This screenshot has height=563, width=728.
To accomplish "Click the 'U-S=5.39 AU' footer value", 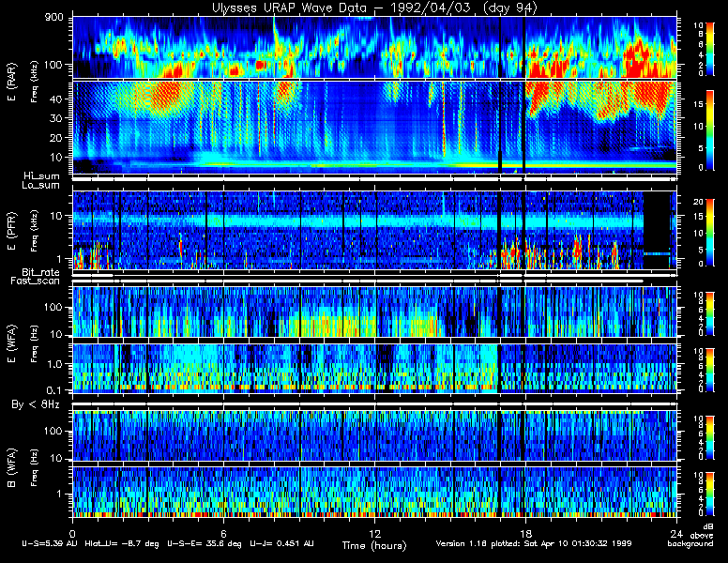I will click(x=50, y=543).
